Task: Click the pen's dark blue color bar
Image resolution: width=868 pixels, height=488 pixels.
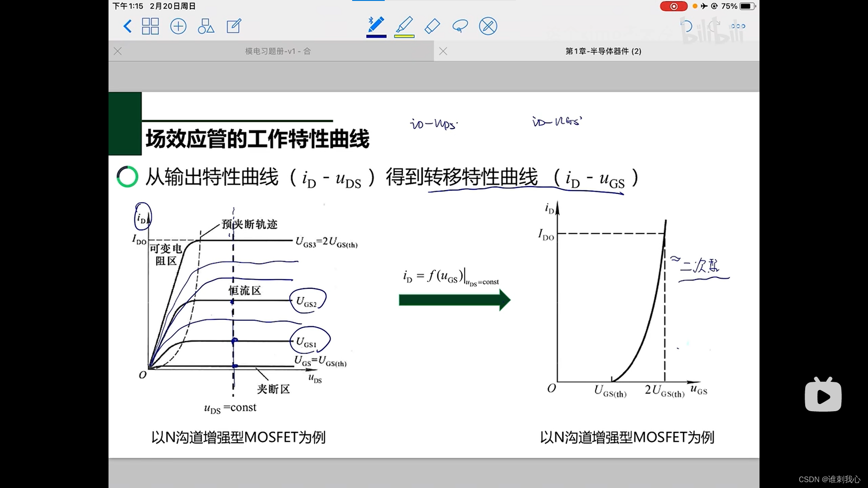Action: (376, 36)
